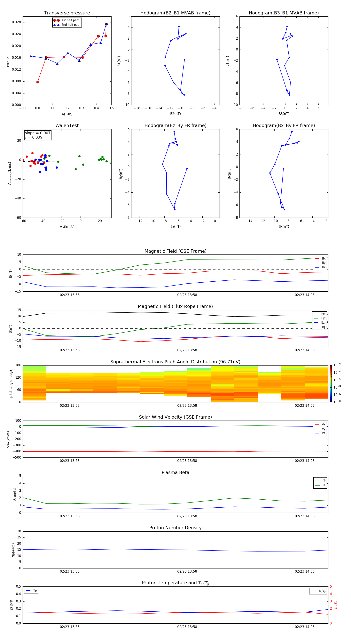
Task: Click the 'r = 0.039' annotation text
Action: click(x=34, y=137)
